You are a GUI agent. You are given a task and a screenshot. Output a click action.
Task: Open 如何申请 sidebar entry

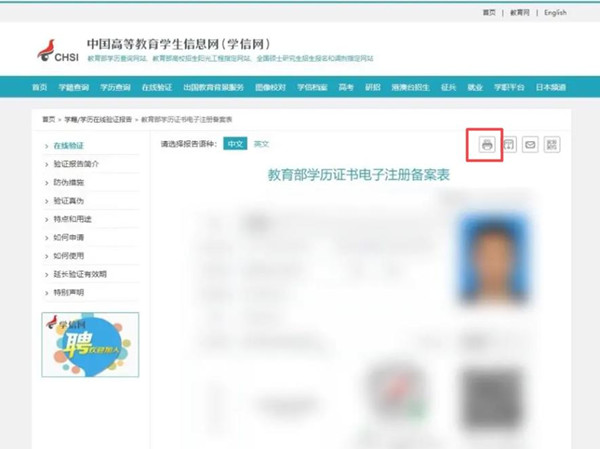point(68,237)
